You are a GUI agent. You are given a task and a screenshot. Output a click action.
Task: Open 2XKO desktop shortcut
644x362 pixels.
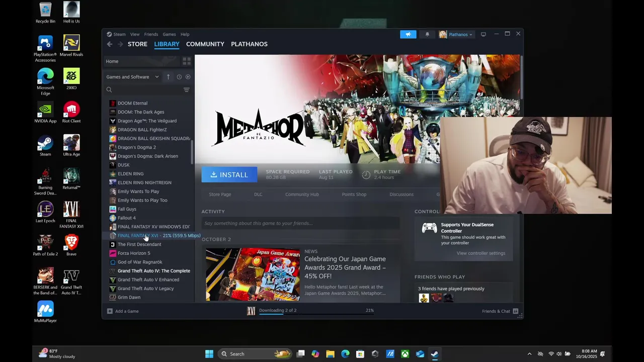(71, 79)
